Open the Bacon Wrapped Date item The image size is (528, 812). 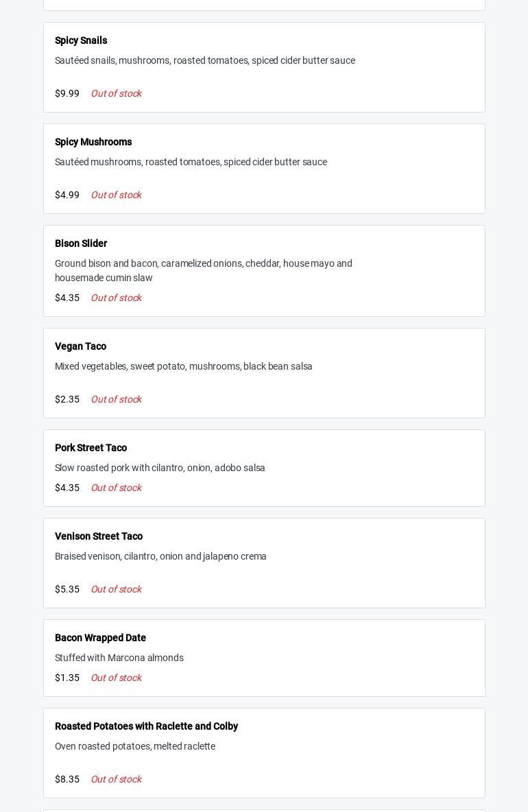click(100, 638)
